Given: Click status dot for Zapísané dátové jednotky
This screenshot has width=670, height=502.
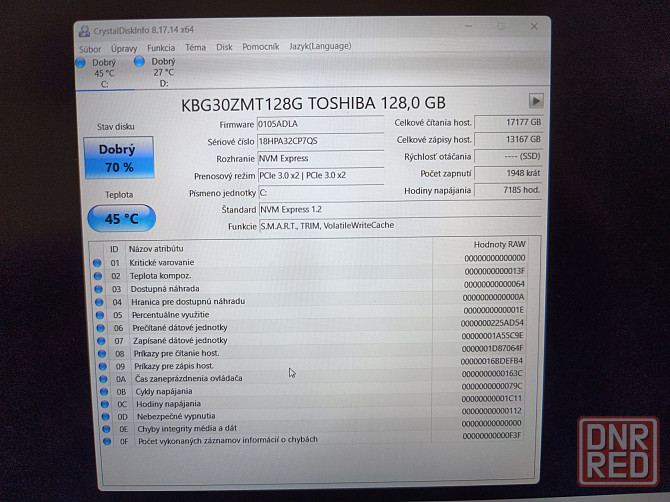Looking at the screenshot, I should pyautogui.click(x=101, y=341).
